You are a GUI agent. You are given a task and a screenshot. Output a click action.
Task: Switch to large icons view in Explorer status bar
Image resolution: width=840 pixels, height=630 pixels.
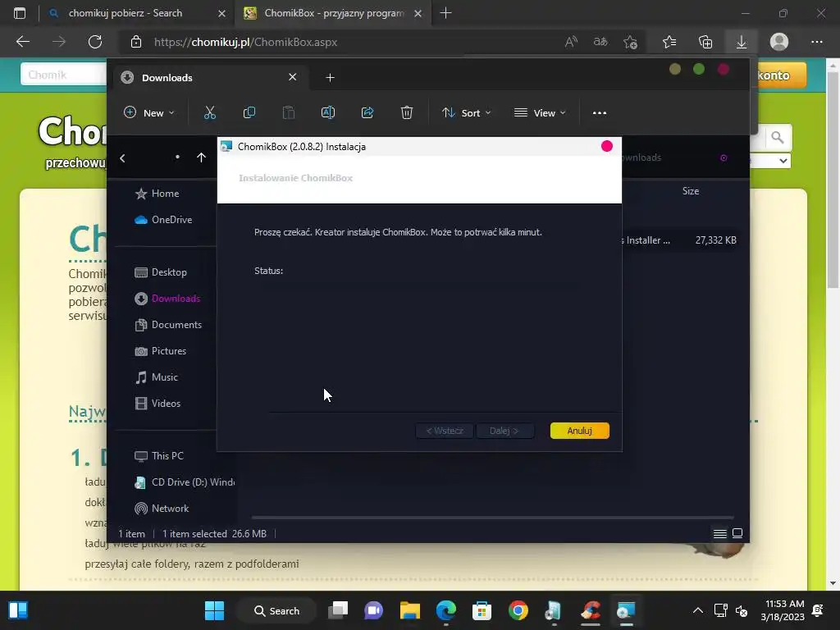pos(737,533)
